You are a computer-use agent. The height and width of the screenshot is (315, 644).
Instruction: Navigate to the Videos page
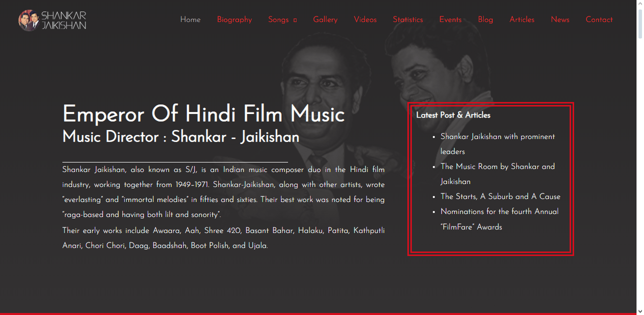tap(365, 19)
